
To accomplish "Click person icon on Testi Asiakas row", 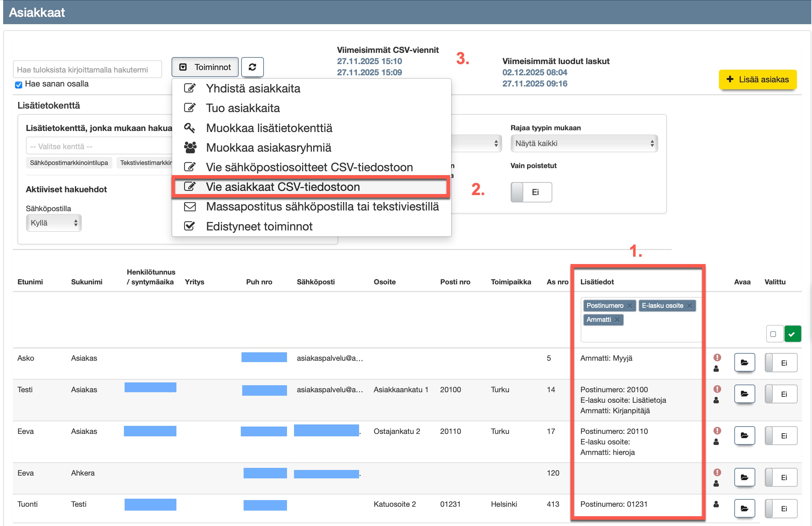I will click(716, 400).
